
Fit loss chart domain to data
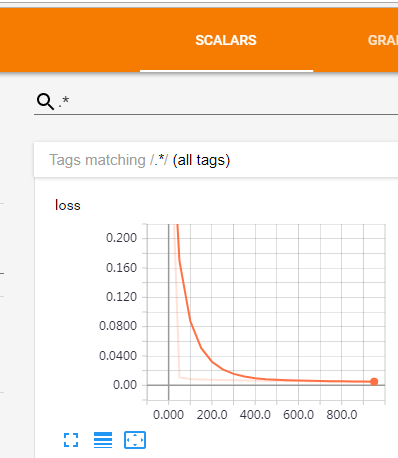135,440
